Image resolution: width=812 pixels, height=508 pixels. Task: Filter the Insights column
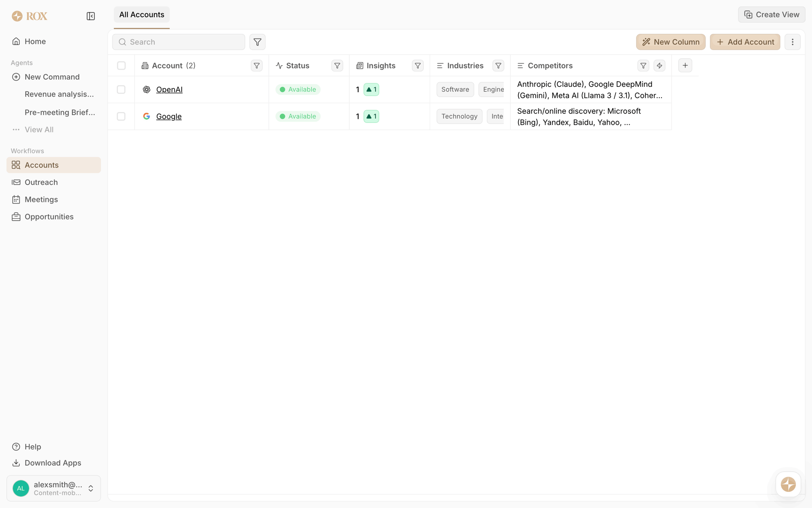coord(418,66)
